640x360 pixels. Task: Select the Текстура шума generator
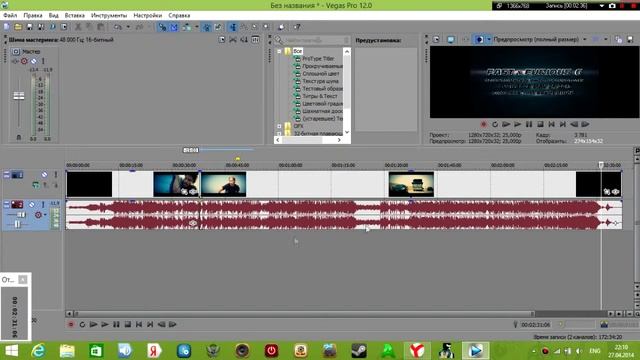[x=320, y=81]
